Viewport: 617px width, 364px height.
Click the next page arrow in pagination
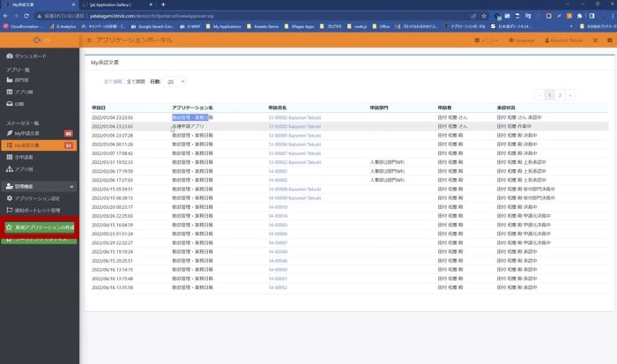[x=569, y=95]
